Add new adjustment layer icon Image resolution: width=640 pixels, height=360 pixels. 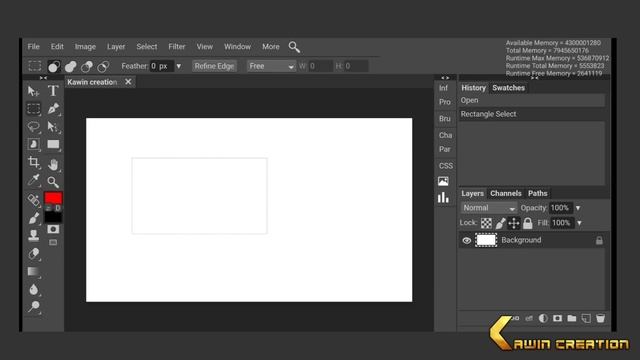click(543, 318)
